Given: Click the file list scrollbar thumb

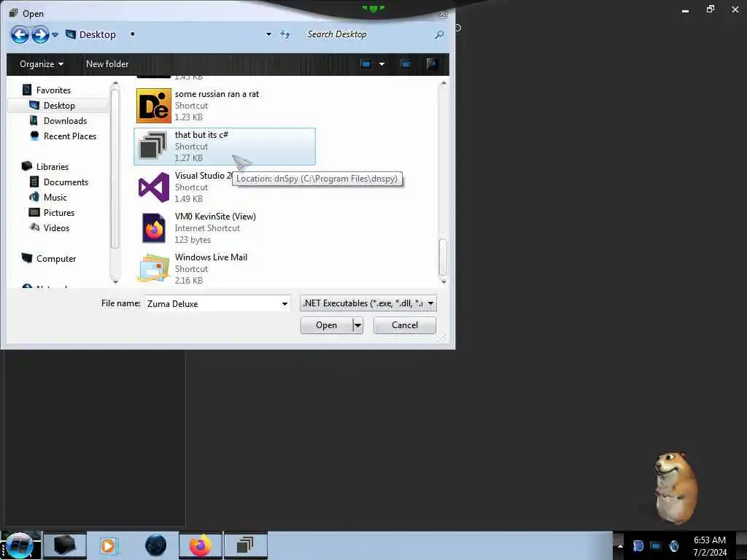Looking at the screenshot, I should [x=443, y=257].
